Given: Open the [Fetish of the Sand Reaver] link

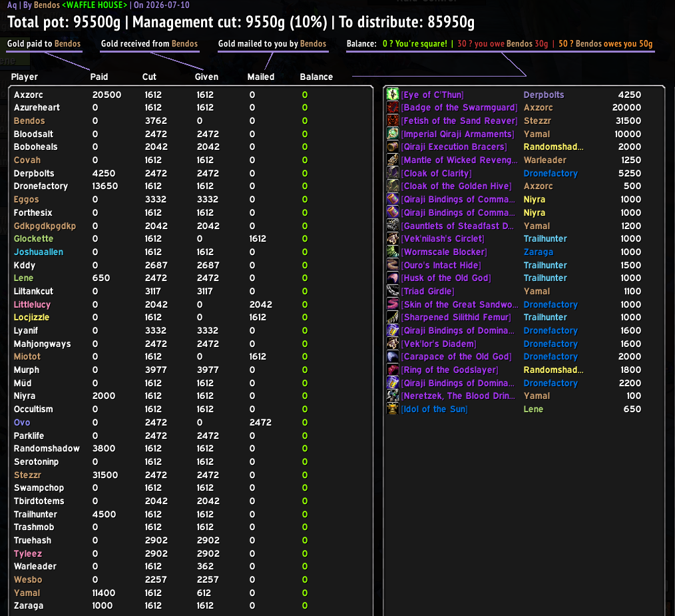Looking at the screenshot, I should (x=459, y=121).
